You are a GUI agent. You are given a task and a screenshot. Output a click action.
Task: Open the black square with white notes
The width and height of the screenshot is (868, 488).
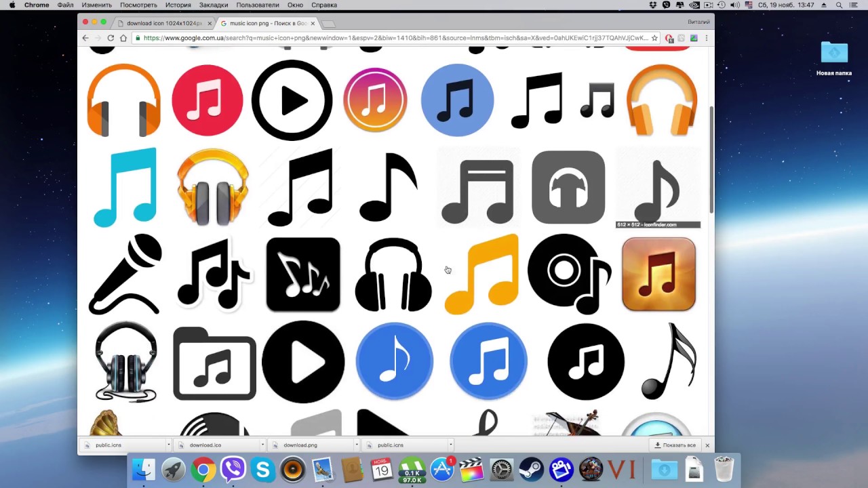(303, 274)
